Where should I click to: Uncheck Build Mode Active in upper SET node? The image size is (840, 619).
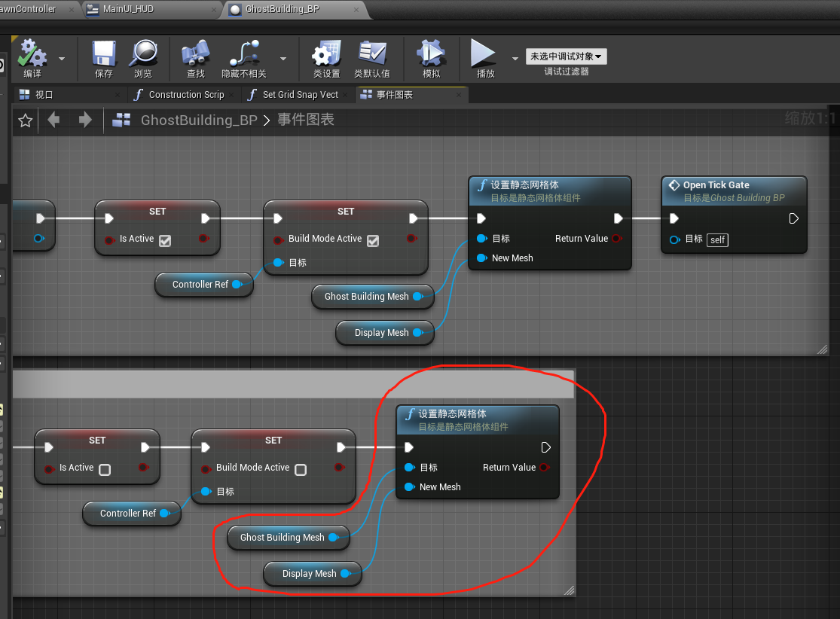373,241
